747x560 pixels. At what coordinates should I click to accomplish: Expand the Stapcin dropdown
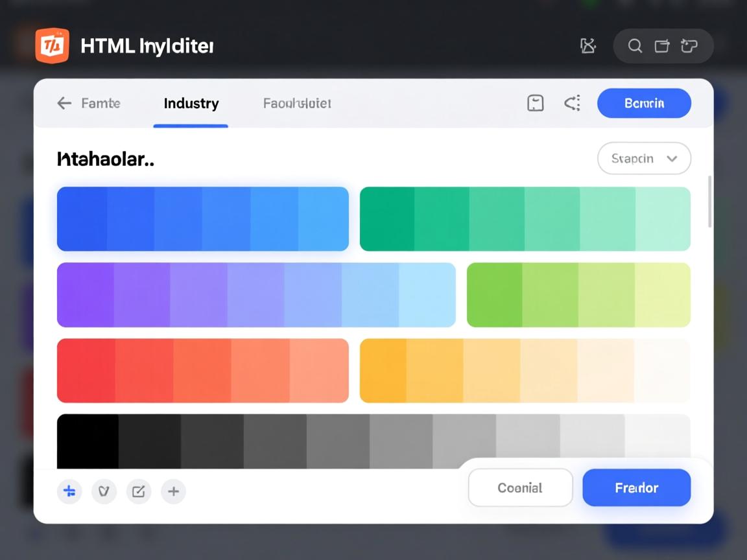coord(644,159)
